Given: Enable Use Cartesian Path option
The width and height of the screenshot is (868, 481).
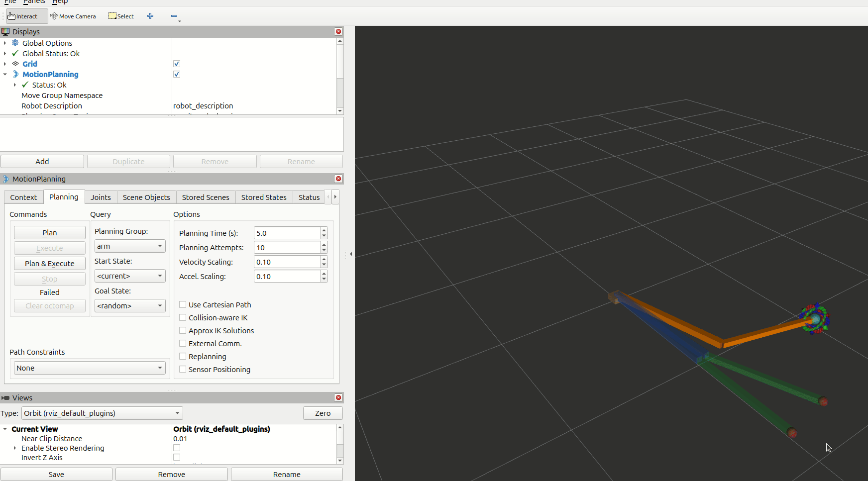Looking at the screenshot, I should click(x=183, y=305).
